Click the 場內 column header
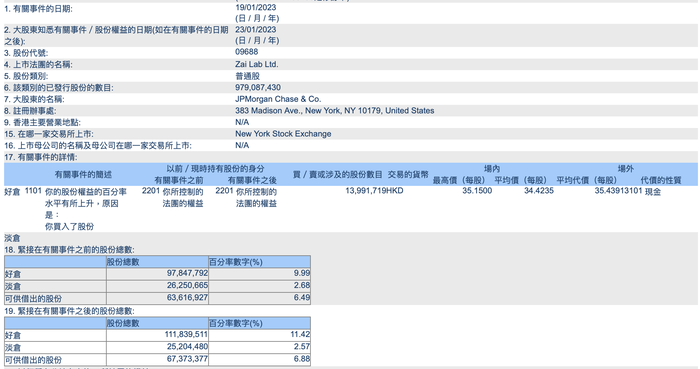Viewport: 700px width, 369px height. [x=492, y=169]
